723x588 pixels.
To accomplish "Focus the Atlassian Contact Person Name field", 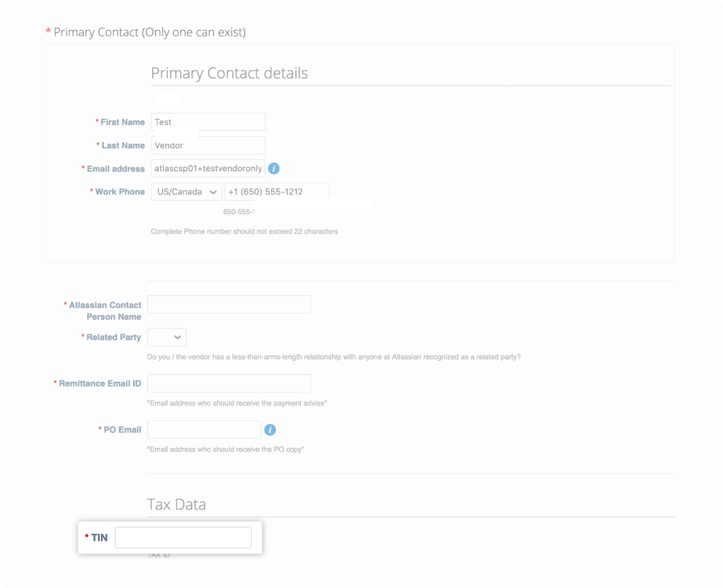I will point(229,304).
